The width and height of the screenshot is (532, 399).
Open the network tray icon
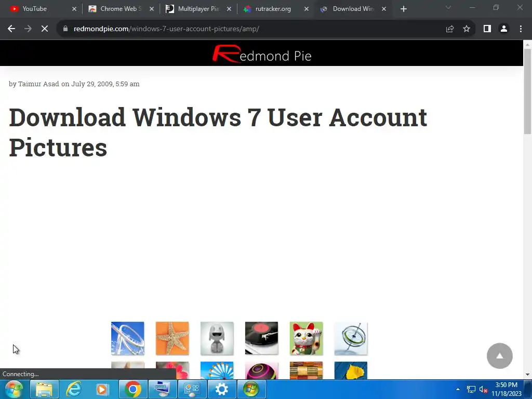pos(471,390)
